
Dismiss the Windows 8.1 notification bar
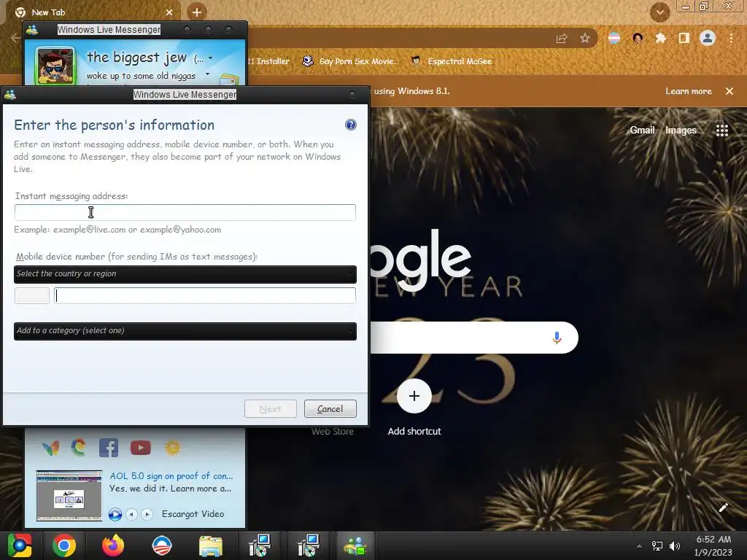(x=729, y=91)
